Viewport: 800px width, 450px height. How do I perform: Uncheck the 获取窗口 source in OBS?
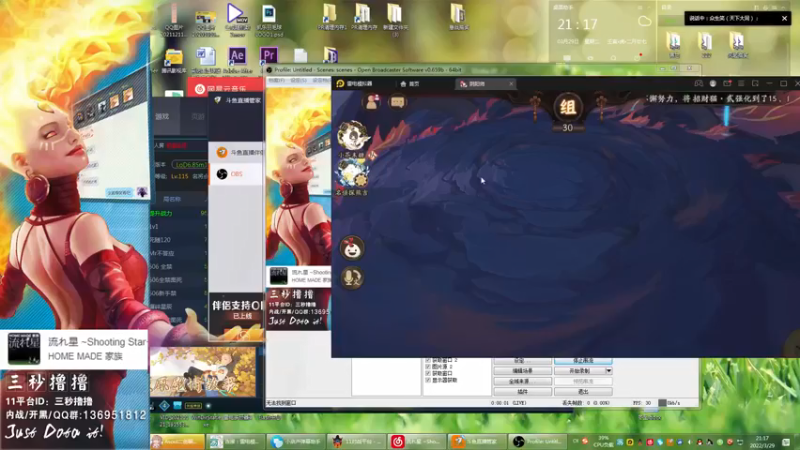pos(428,373)
